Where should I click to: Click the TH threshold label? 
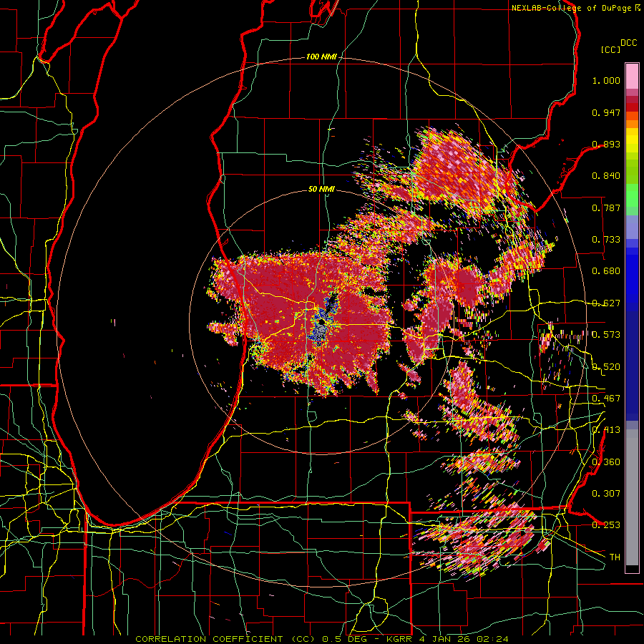pos(615,557)
